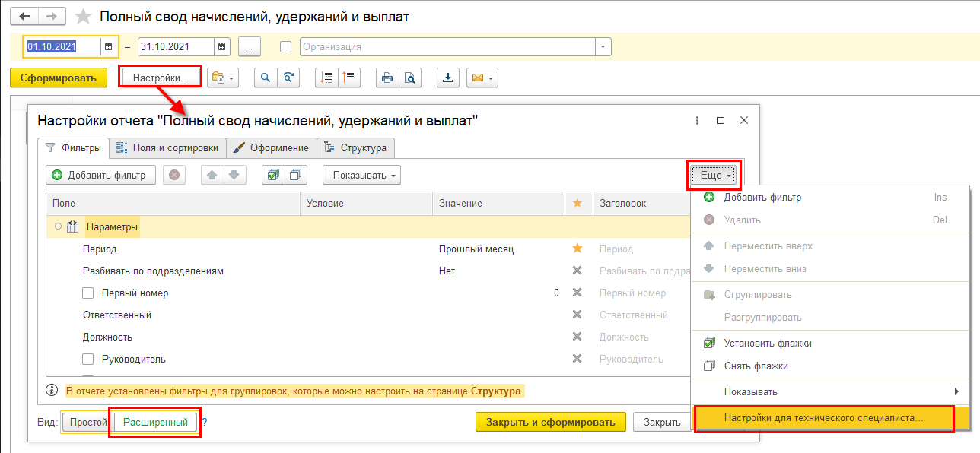Image resolution: width=980 pixels, height=453 pixels.
Task: Check the Руководитель parameter checkbox
Action: (88, 360)
